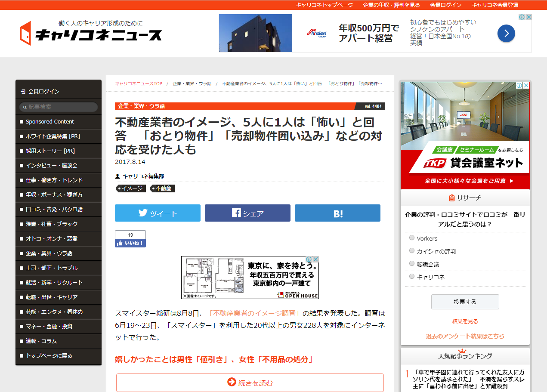
Task: Bookmark article with the Hatena B! button
Action: [337, 213]
